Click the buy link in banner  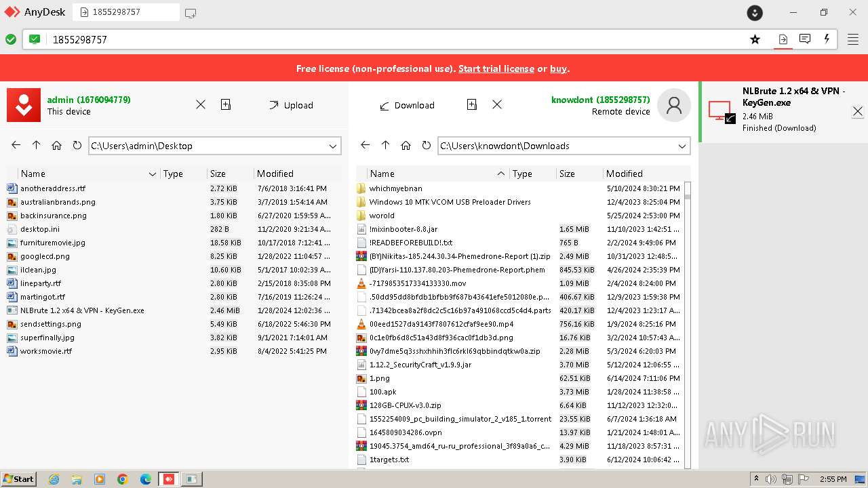click(x=558, y=68)
